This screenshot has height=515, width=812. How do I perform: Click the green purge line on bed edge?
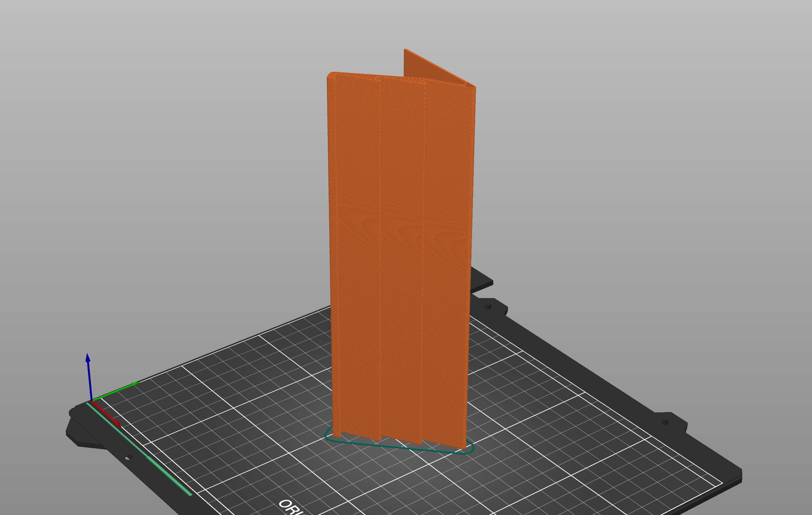139,449
